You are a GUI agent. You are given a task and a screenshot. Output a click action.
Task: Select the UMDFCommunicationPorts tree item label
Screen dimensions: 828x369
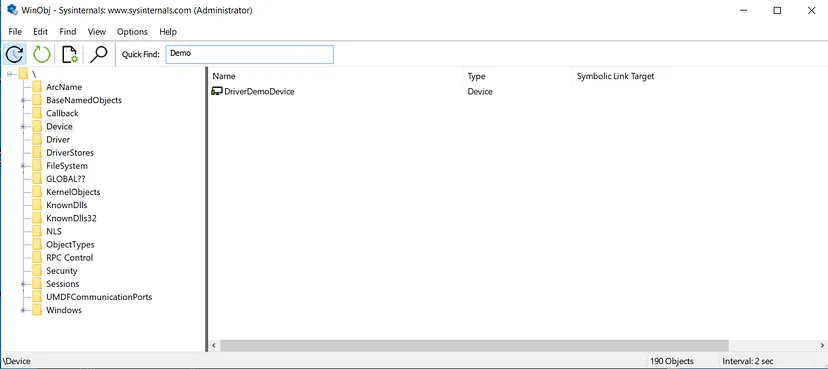coord(99,297)
